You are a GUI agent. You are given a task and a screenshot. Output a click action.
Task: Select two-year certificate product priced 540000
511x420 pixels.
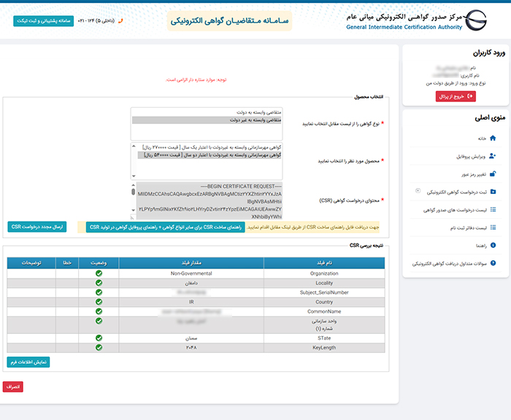pos(210,155)
